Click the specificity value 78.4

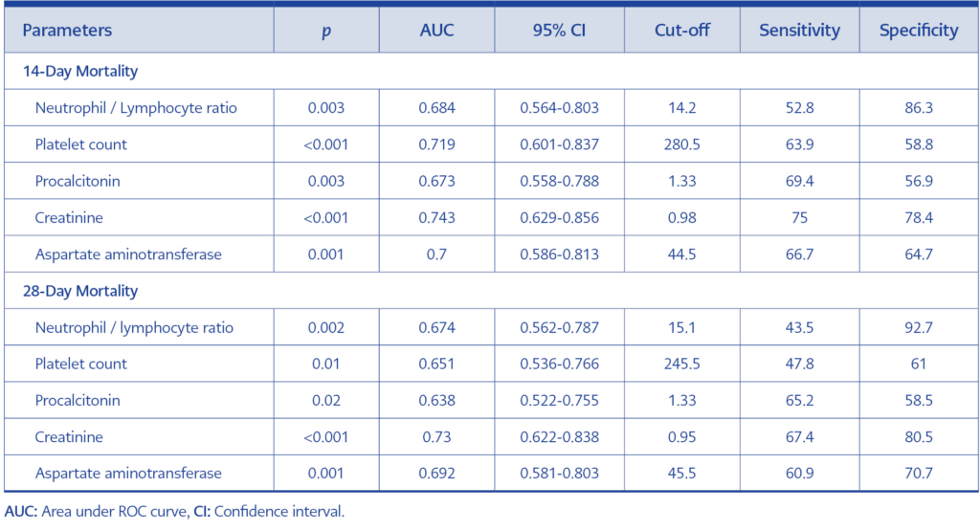click(x=919, y=218)
